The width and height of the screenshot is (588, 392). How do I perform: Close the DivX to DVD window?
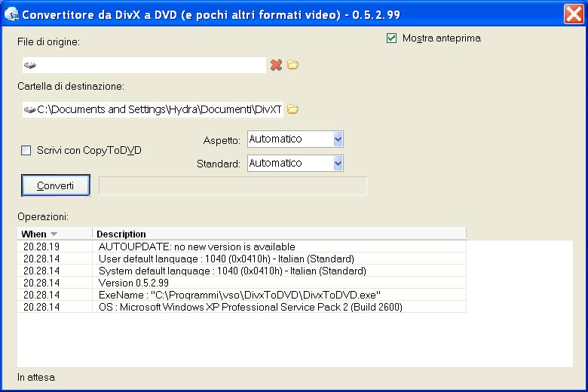pos(574,14)
